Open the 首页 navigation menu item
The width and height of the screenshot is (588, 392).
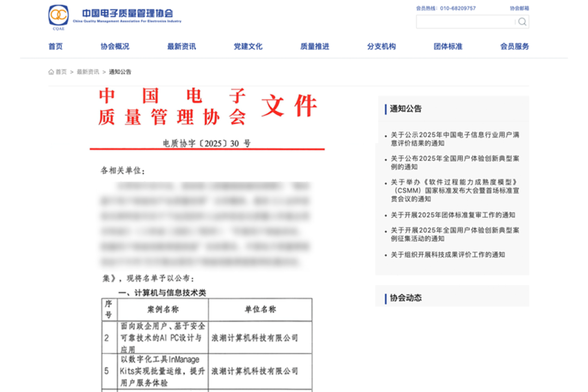pyautogui.click(x=57, y=47)
